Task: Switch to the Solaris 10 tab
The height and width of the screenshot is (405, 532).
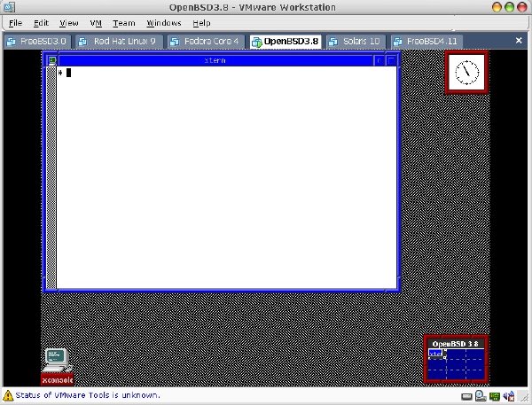Action: (356, 42)
